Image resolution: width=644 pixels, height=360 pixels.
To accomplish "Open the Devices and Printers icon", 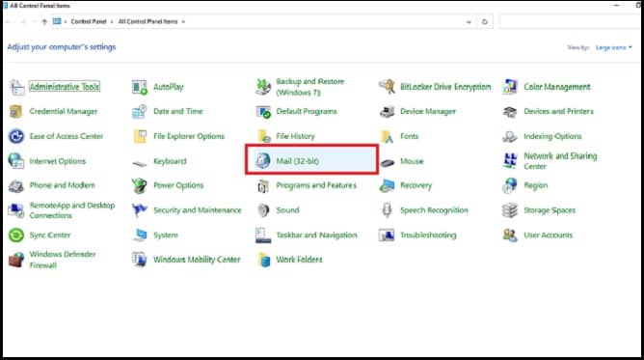I will pos(510,111).
